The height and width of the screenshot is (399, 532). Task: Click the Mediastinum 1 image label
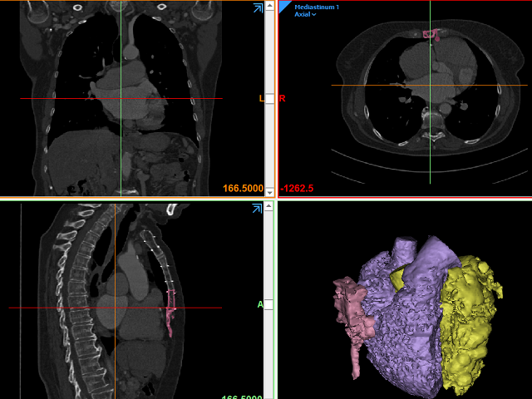pos(316,7)
